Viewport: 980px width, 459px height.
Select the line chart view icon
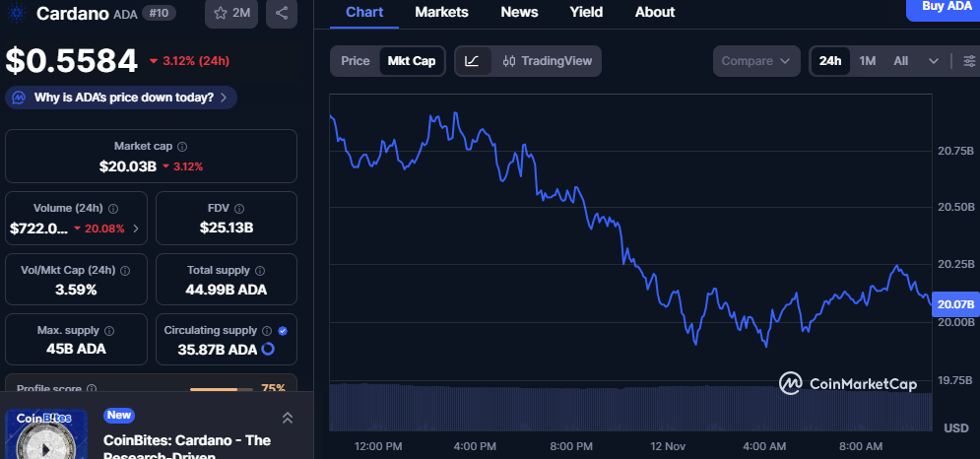(x=472, y=61)
